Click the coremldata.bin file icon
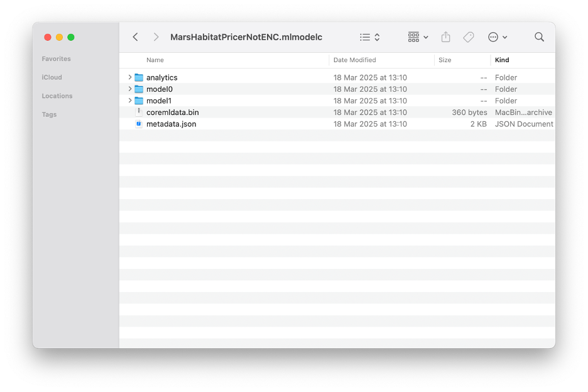 pyautogui.click(x=139, y=112)
